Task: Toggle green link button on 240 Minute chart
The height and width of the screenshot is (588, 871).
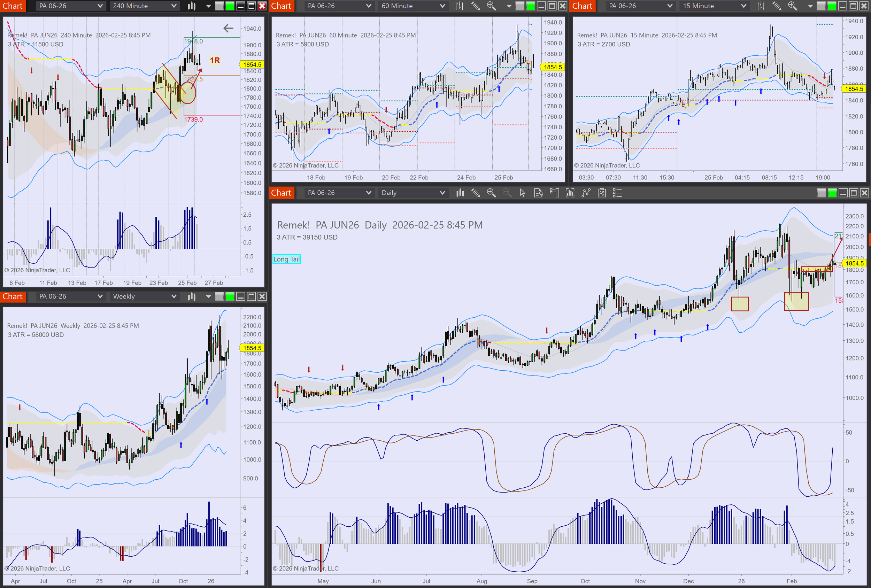Action: [x=230, y=6]
